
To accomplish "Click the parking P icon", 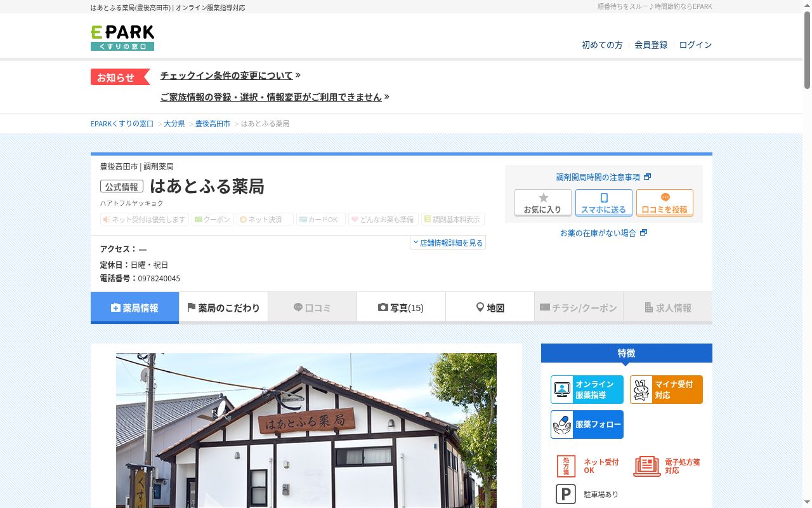I will click(566, 494).
